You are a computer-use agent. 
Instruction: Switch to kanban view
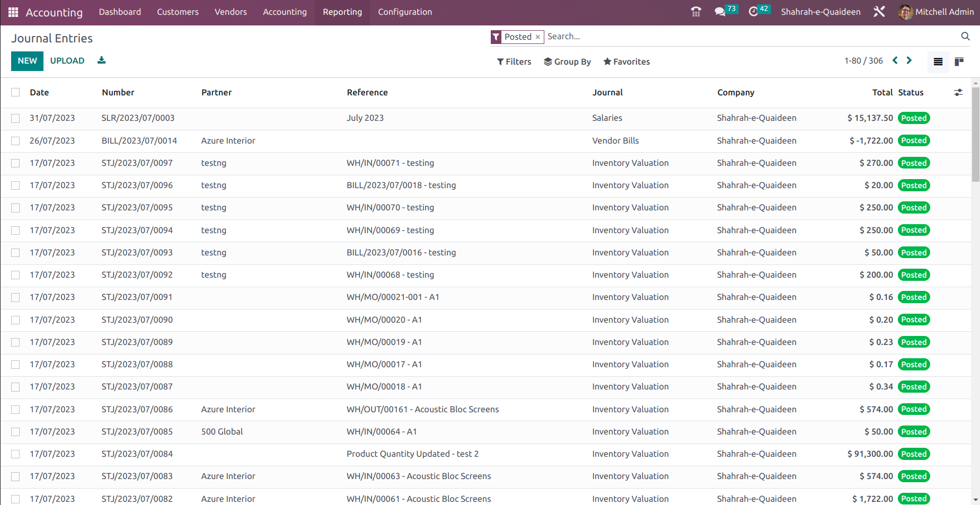pyautogui.click(x=959, y=61)
